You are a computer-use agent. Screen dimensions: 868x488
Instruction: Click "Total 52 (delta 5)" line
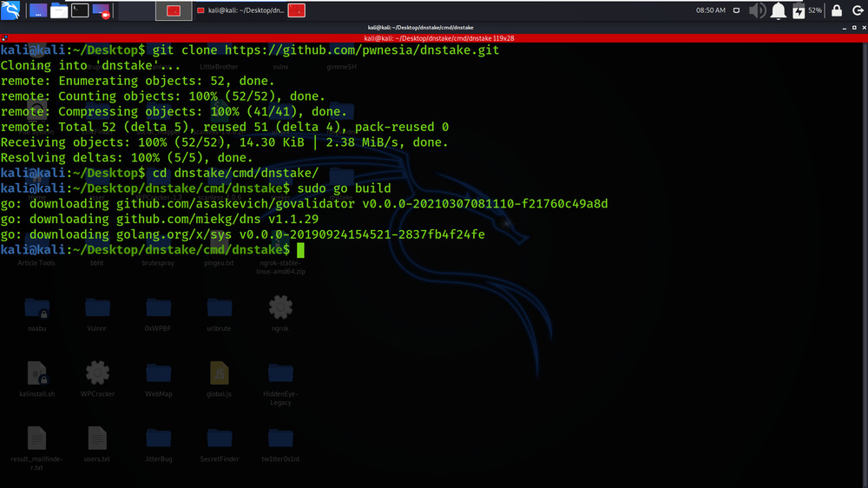click(224, 127)
